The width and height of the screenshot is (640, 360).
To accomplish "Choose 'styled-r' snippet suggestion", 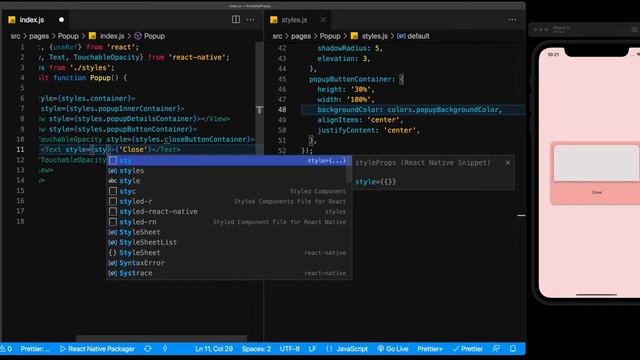I will pyautogui.click(x=227, y=201).
